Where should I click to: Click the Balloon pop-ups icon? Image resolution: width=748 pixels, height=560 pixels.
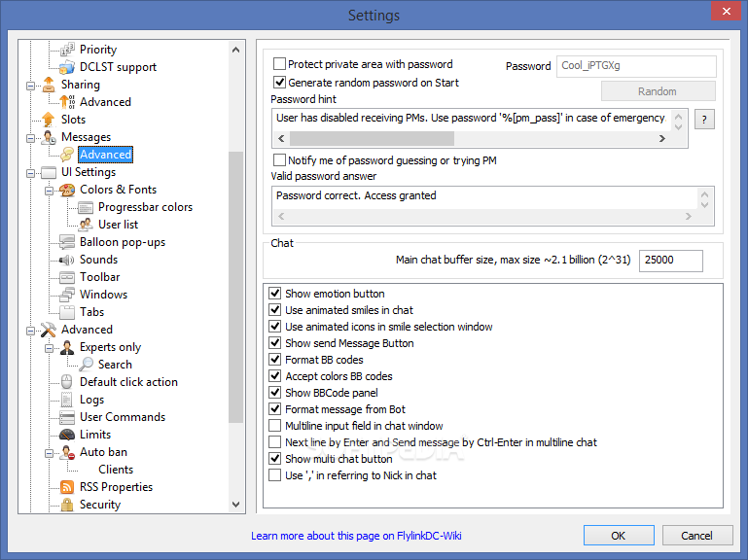click(67, 242)
